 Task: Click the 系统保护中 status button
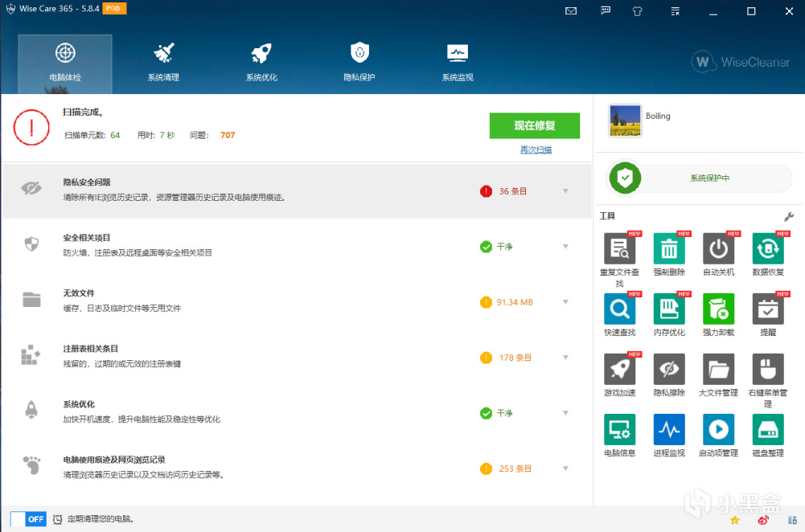(709, 178)
